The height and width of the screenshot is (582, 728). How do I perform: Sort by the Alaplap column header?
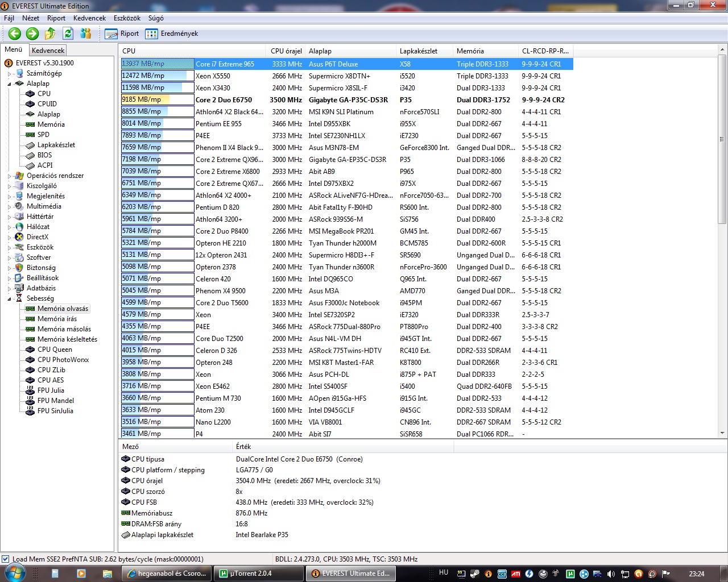(350, 51)
